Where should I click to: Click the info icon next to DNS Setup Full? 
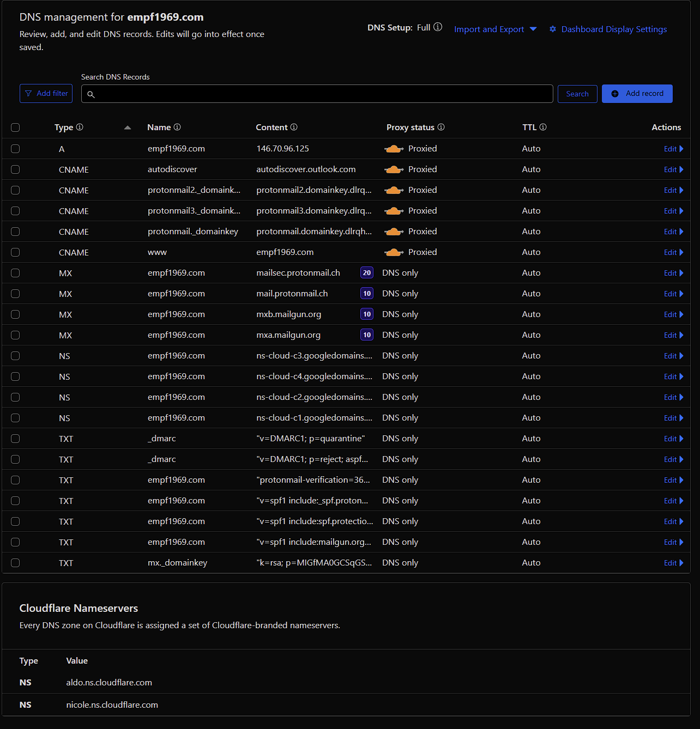(x=438, y=27)
